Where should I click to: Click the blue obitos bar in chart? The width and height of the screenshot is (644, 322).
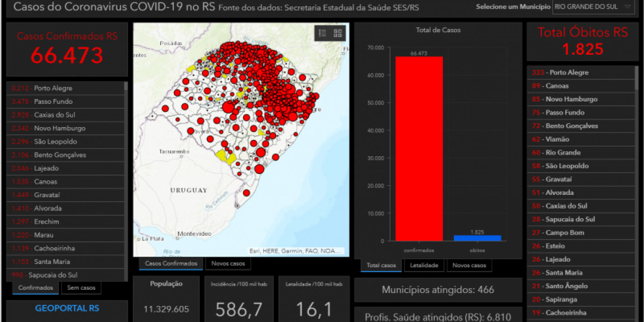pyautogui.click(x=477, y=238)
